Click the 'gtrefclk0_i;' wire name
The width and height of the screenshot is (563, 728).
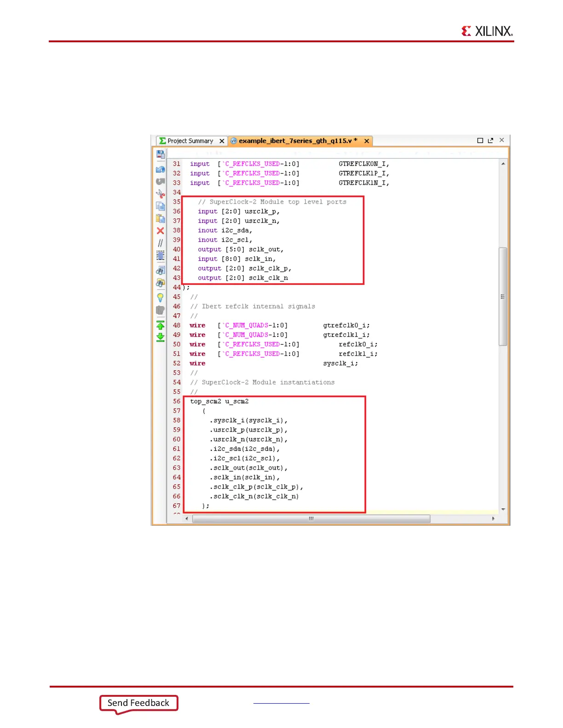[346, 325]
